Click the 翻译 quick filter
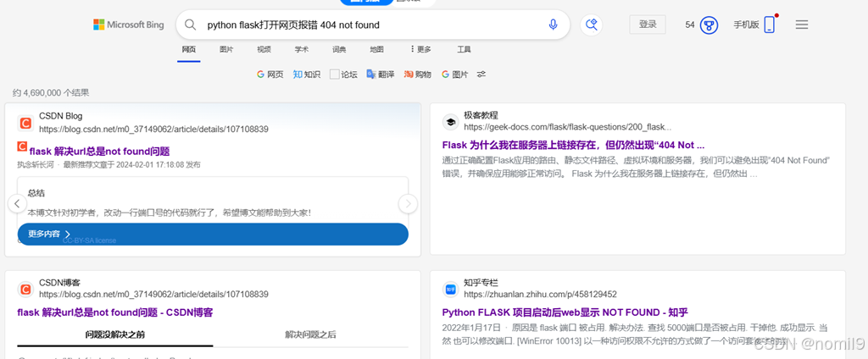Screen dimensions: 868x359 pos(381,75)
